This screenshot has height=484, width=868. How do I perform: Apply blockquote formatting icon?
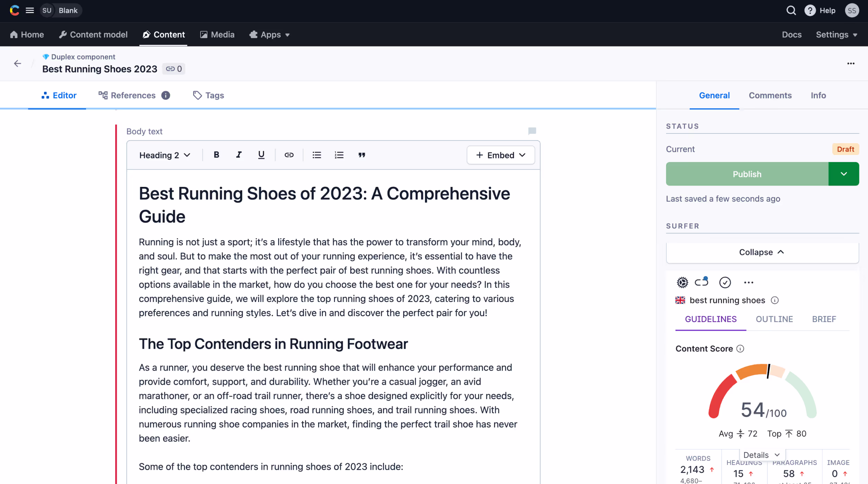361,155
